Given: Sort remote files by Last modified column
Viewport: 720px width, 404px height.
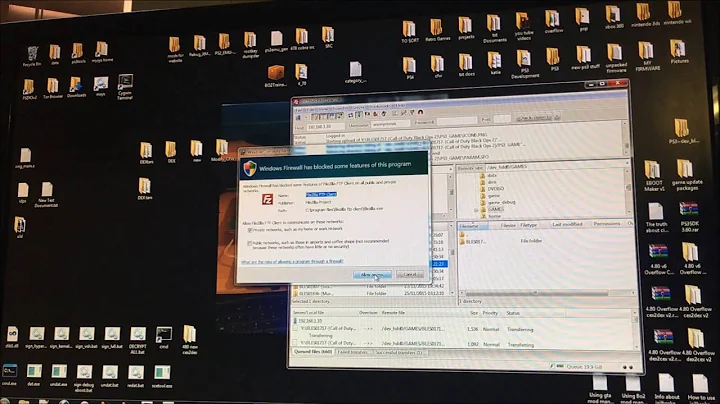Looking at the screenshot, I should (567, 224).
